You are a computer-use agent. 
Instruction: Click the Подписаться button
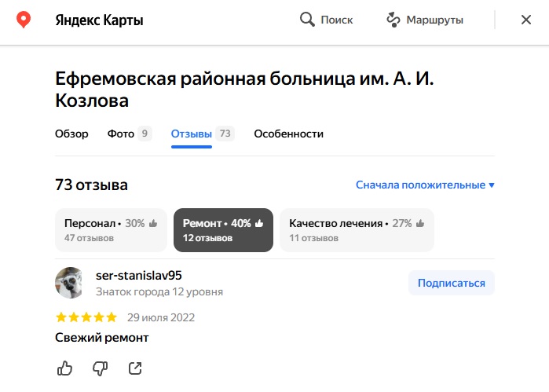click(x=452, y=283)
